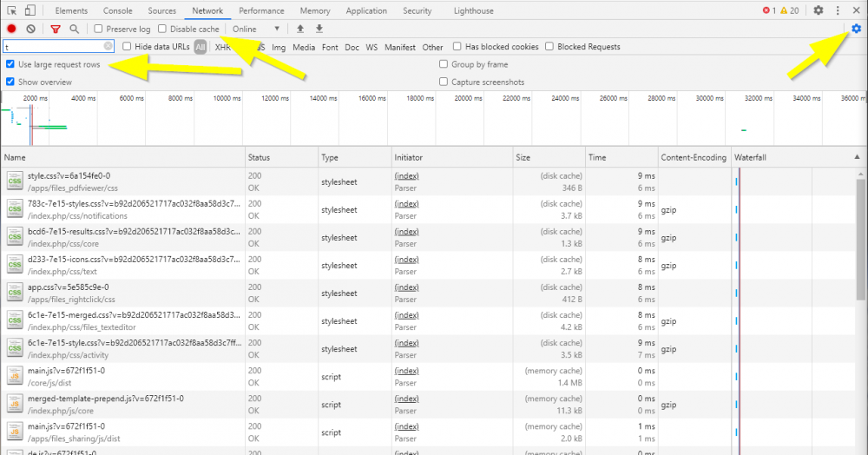
Task: Toggle the red filter funnel icon
Action: coord(56,29)
